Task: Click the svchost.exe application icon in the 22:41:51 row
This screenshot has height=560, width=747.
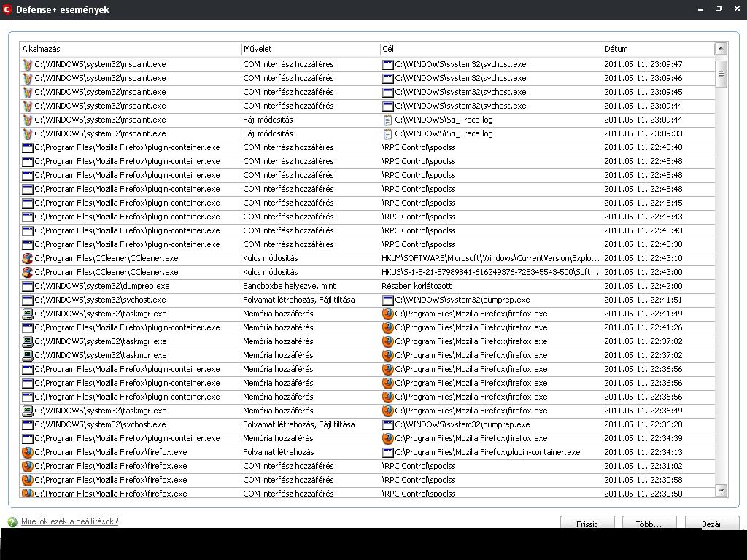Action: [x=28, y=300]
